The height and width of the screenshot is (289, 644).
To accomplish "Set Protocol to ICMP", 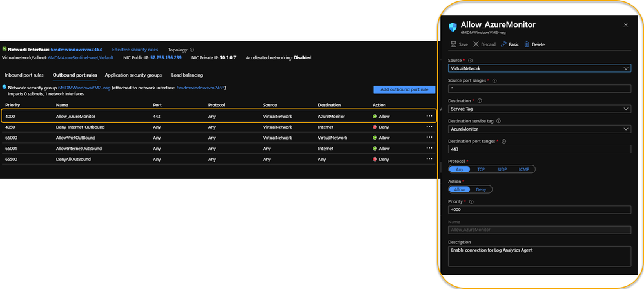I will [523, 169].
